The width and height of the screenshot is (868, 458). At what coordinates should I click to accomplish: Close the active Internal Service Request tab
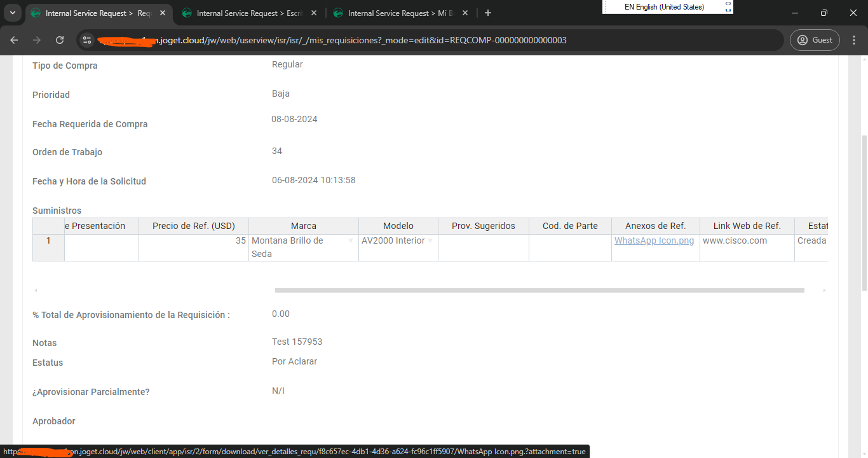(x=162, y=13)
